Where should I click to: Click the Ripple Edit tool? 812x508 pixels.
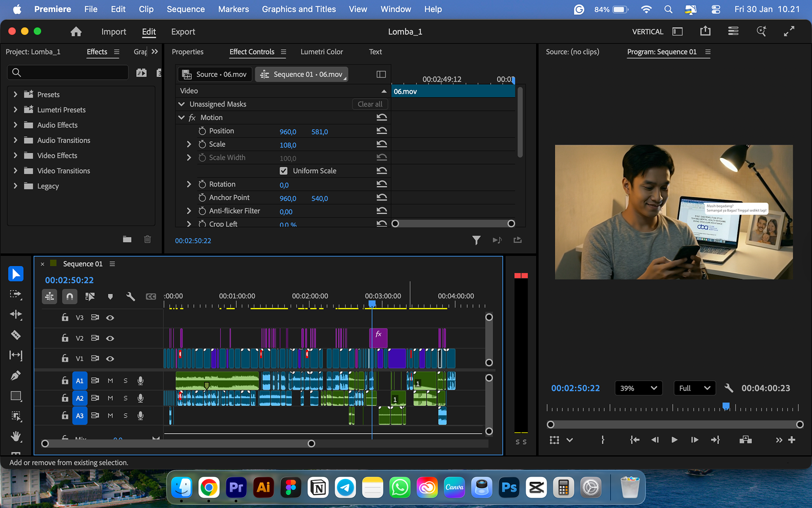pos(16,315)
